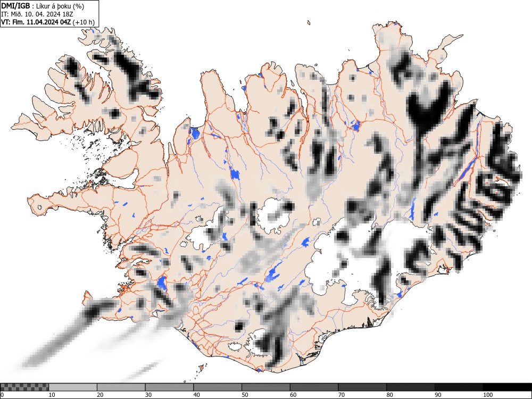Click the 40-50 percent legend swatch

(x=218, y=387)
